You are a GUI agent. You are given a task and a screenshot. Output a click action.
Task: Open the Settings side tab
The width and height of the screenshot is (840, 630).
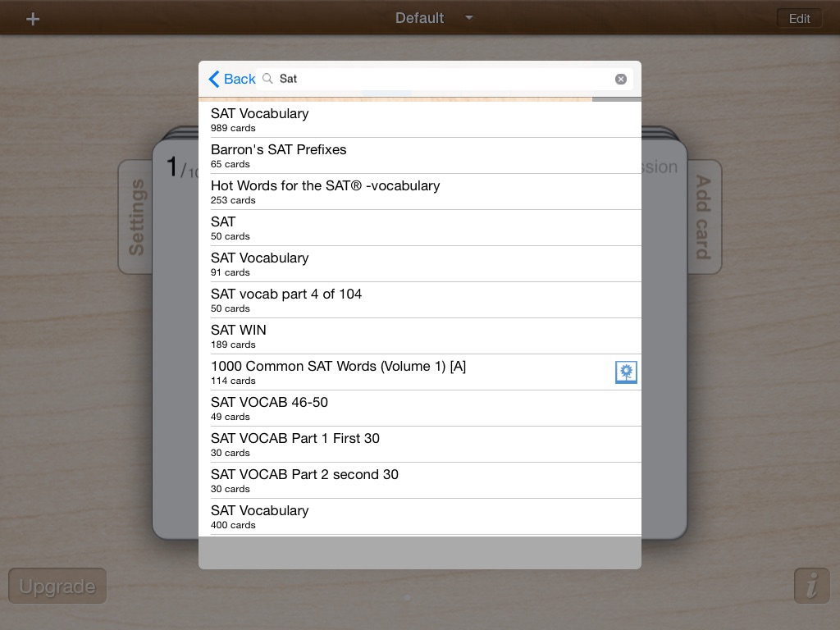[135, 217]
